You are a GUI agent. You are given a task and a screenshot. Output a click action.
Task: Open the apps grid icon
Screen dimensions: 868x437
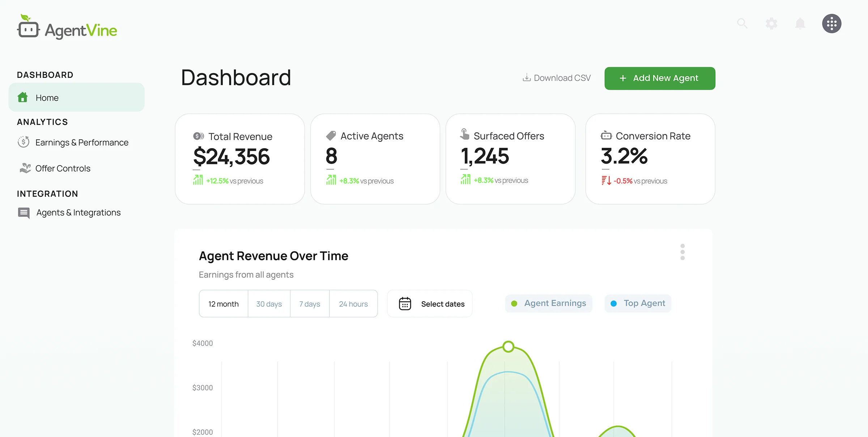point(831,24)
